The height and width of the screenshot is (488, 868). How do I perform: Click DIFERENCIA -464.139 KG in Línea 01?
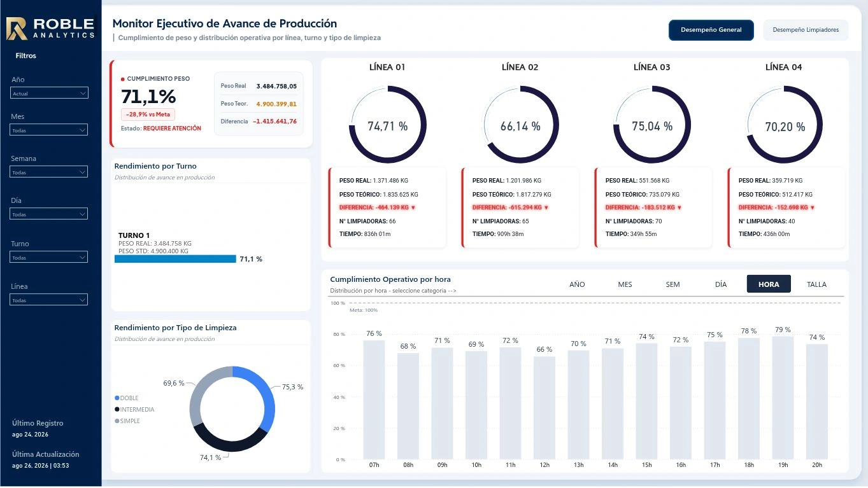click(x=376, y=207)
